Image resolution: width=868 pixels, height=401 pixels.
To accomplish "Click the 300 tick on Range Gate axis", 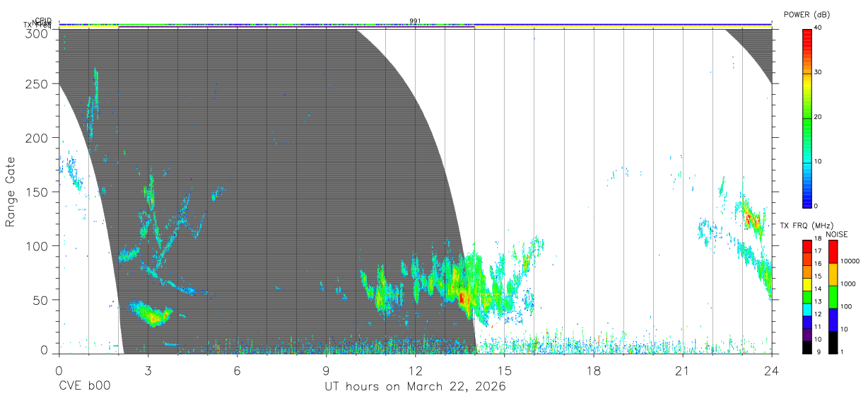I will (x=37, y=33).
